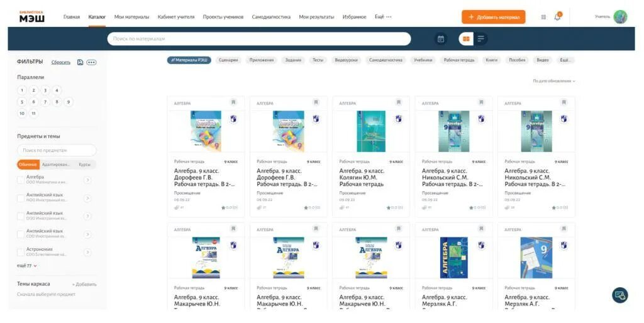Open the apps grid icon in header

pos(543,17)
